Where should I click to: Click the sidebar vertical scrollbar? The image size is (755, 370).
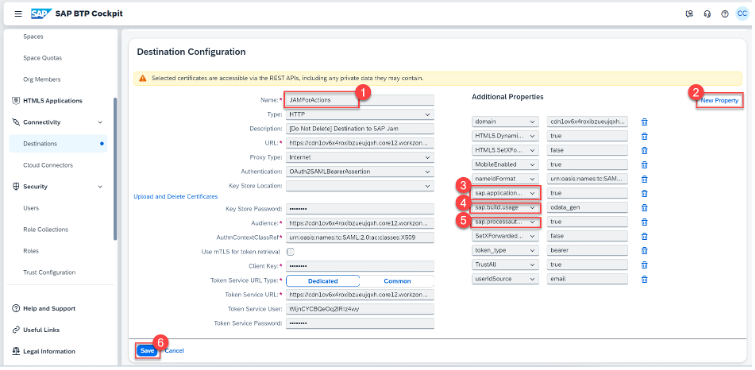point(115,169)
